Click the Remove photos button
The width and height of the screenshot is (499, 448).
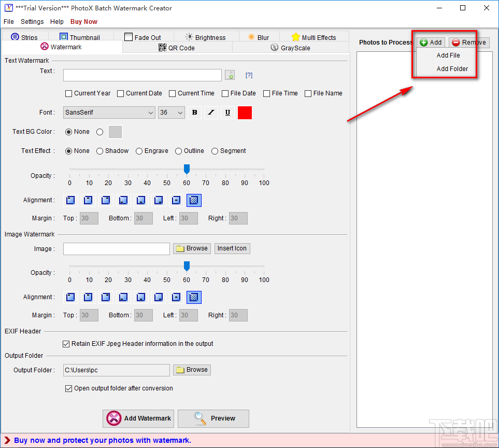(x=469, y=43)
